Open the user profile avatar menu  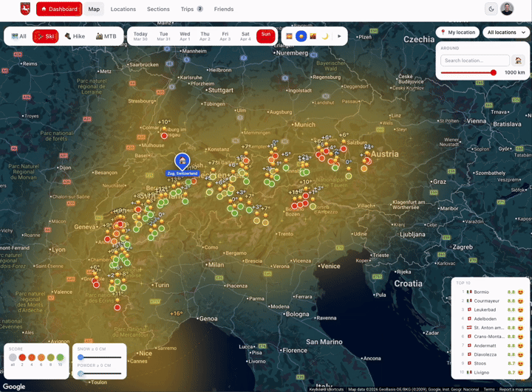507,10
